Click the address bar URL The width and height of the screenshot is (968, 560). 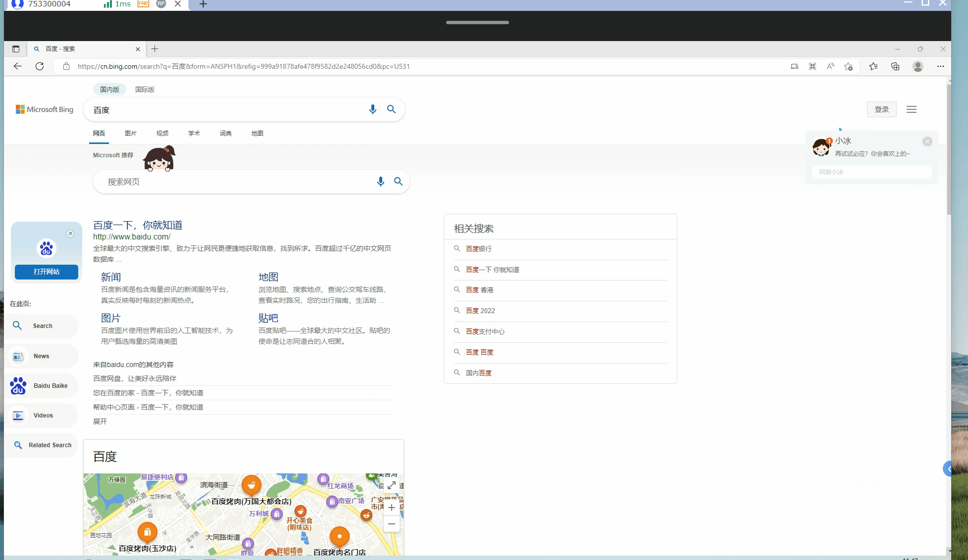[x=244, y=66]
